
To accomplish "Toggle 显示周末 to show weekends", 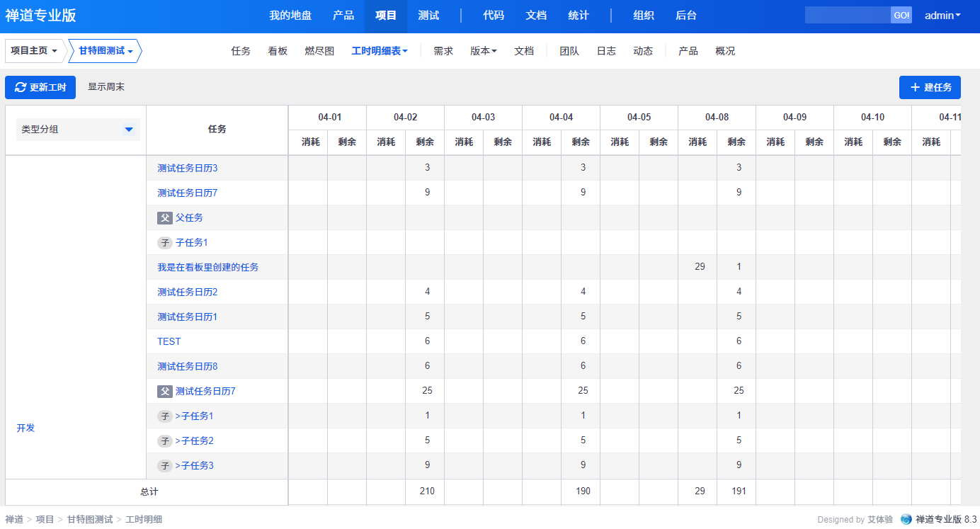I will (x=106, y=87).
